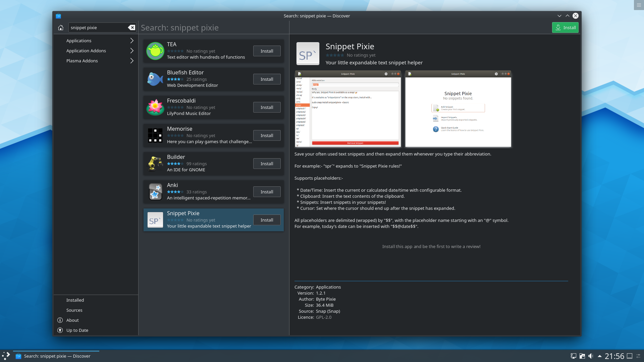Open the software updates tray icon

[582, 356]
